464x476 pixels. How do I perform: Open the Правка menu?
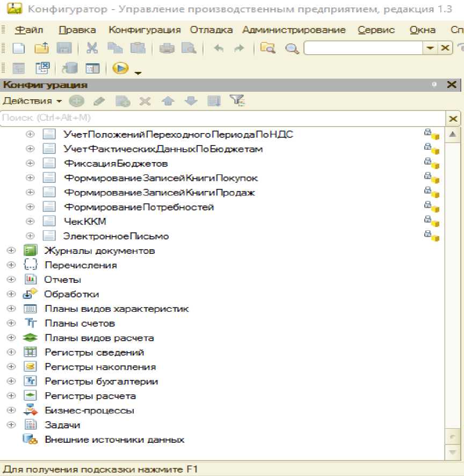coord(77,30)
